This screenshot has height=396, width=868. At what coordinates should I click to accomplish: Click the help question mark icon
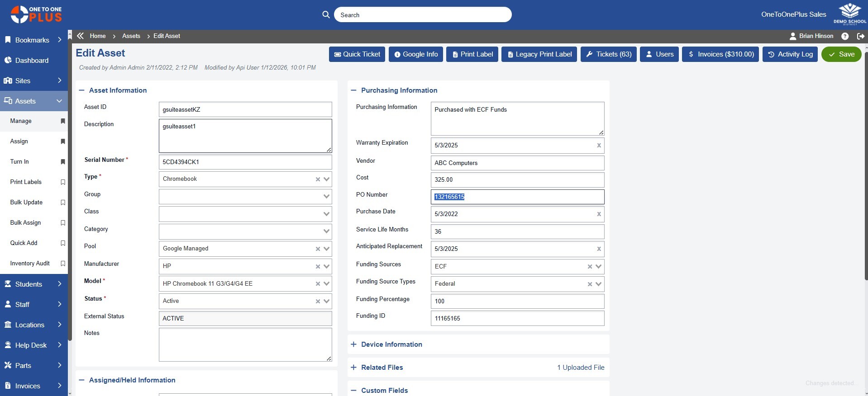point(844,36)
